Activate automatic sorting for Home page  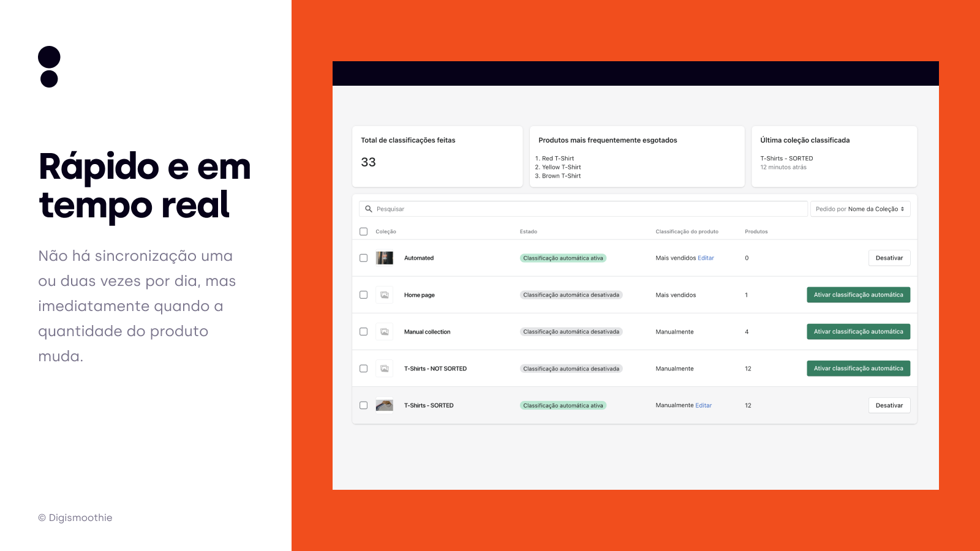858,294
